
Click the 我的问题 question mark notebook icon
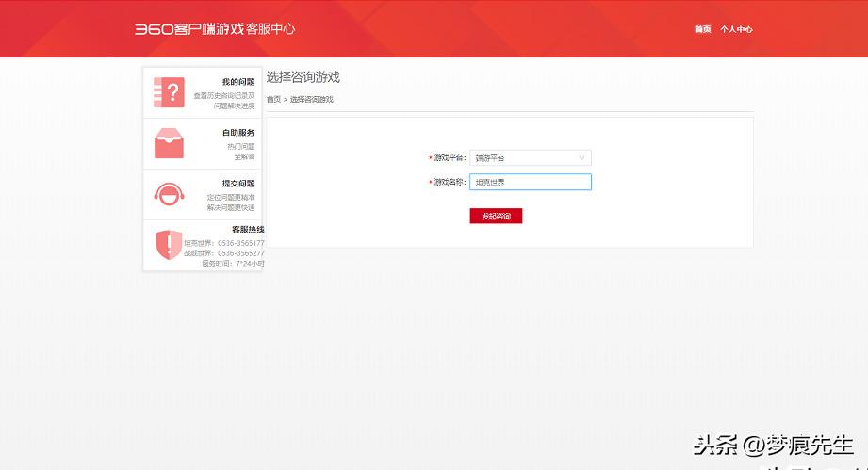[x=169, y=91]
